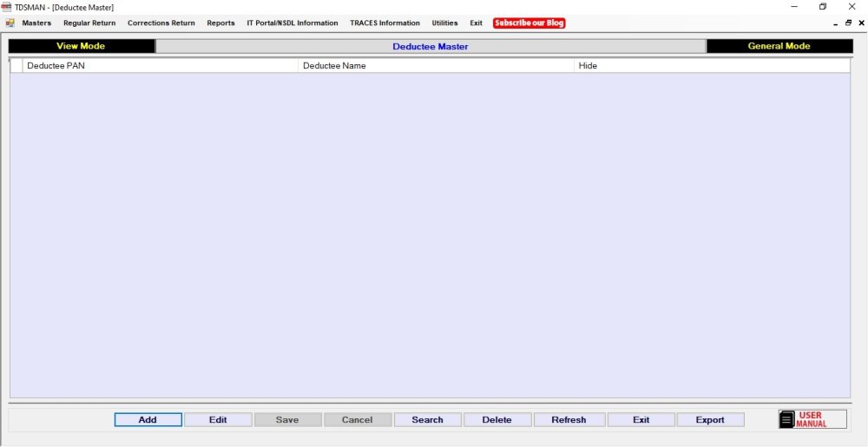
Task: Open the Reports menu
Action: [x=220, y=23]
